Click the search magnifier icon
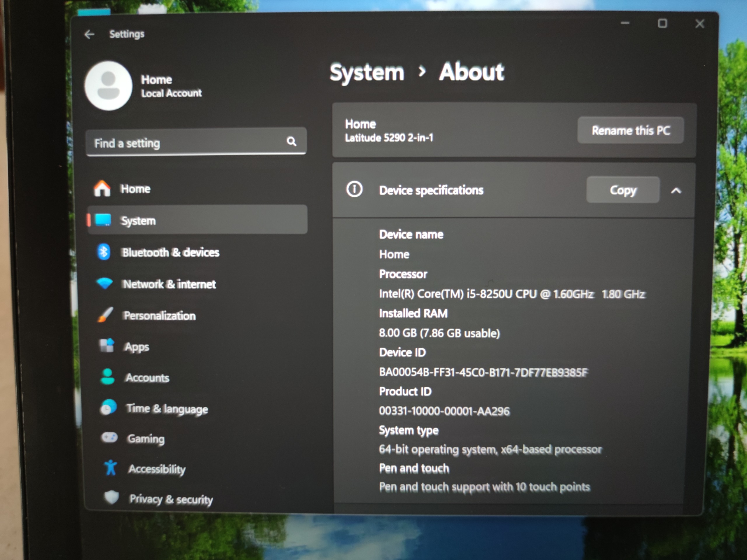The width and height of the screenshot is (747, 560). pyautogui.click(x=292, y=141)
